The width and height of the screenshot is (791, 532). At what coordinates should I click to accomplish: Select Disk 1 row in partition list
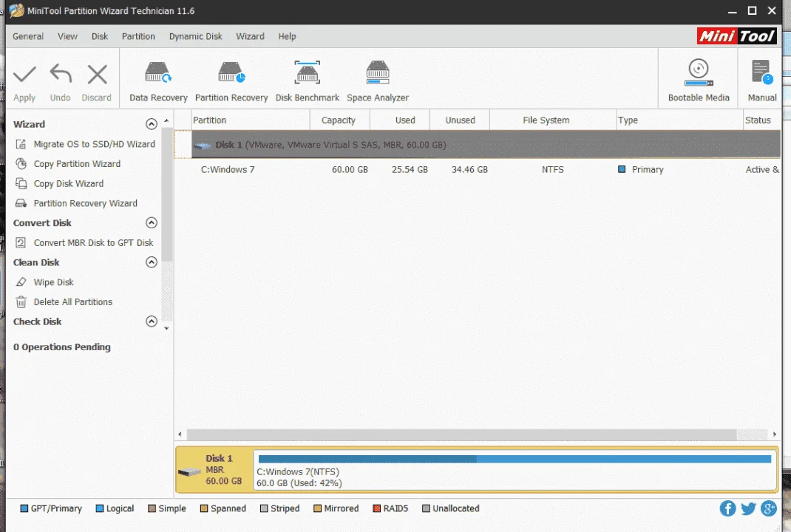coord(486,145)
